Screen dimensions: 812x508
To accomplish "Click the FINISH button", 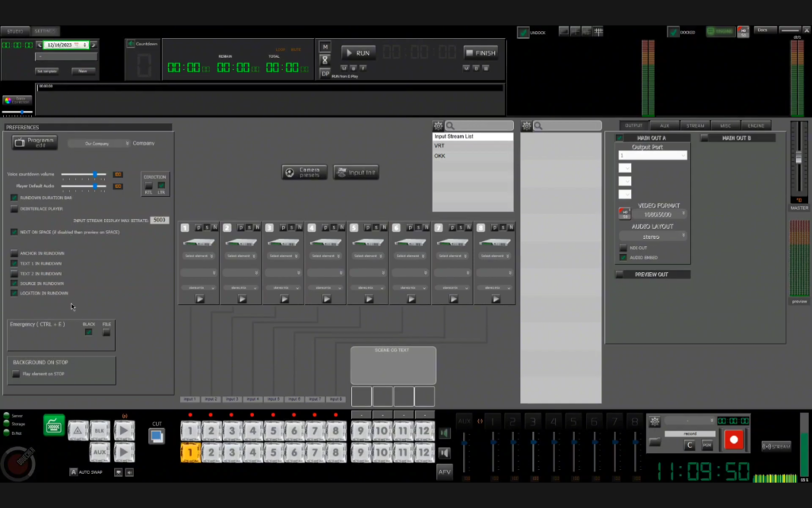I will (x=481, y=53).
